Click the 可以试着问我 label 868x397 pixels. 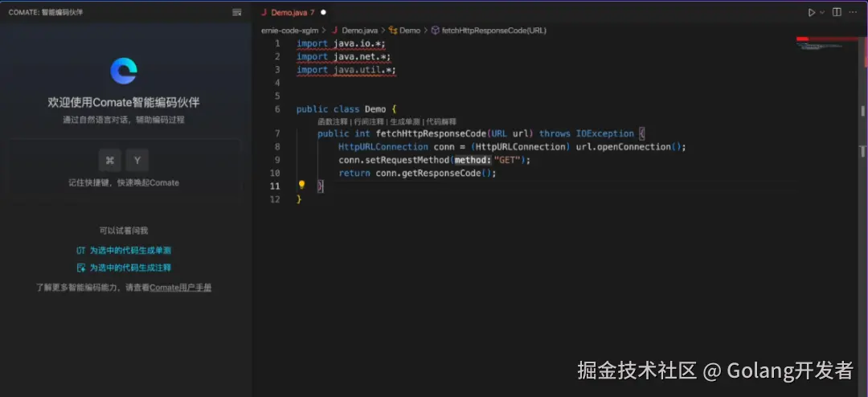[124, 231]
